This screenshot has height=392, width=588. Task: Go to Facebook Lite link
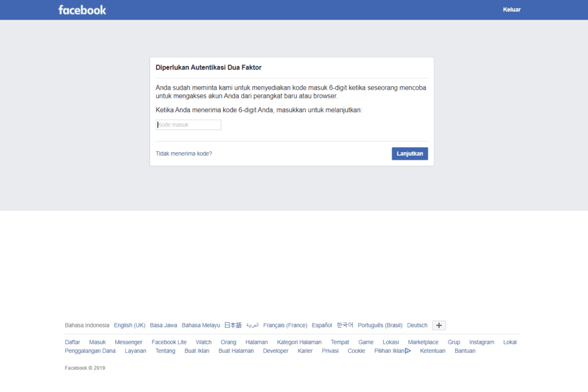point(169,342)
